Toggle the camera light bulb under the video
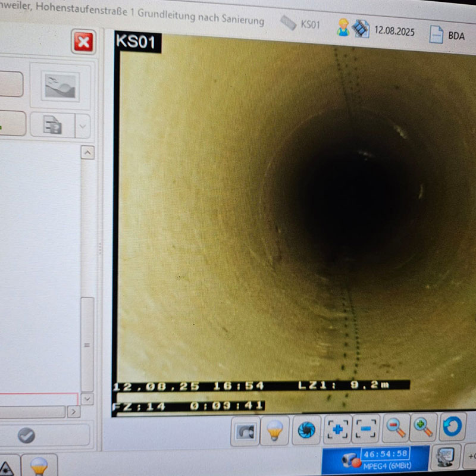Image resolution: width=476 pixels, height=476 pixels. (x=274, y=430)
